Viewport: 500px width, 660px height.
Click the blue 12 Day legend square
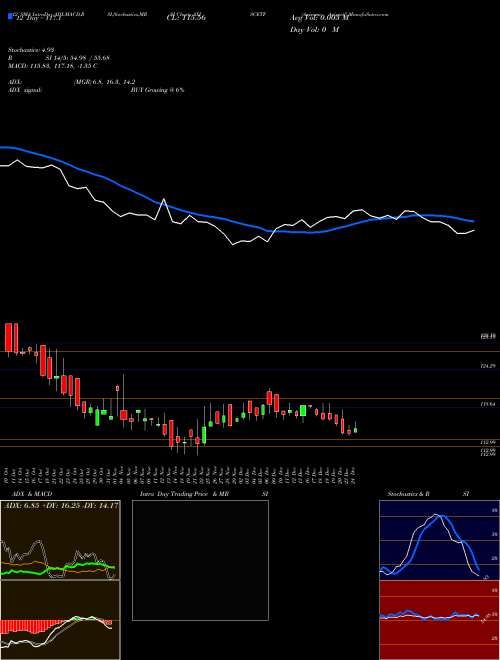click(x=10, y=16)
